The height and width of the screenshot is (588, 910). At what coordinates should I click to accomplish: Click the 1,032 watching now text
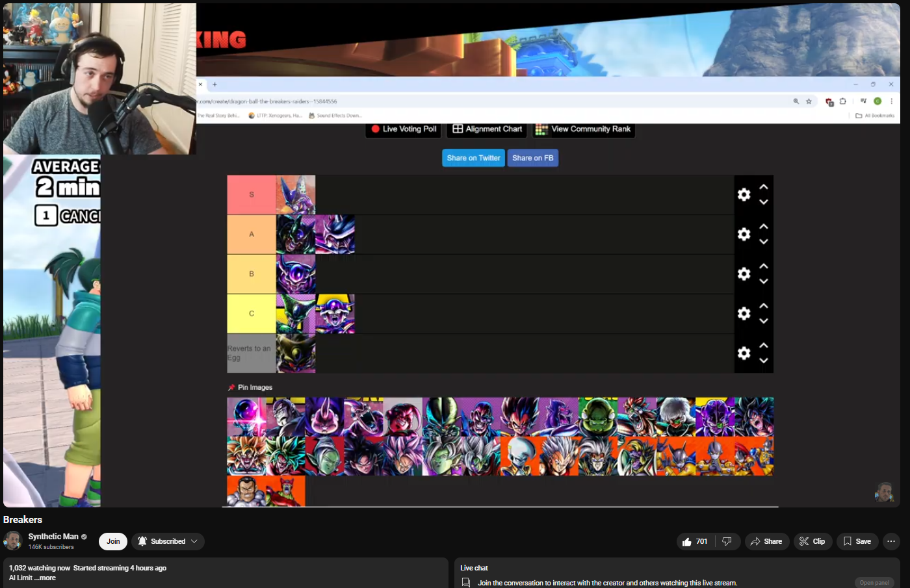(x=40, y=568)
